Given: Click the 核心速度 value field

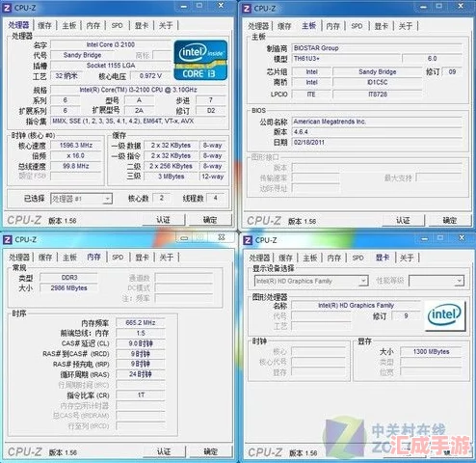Looking at the screenshot, I should (76, 146).
